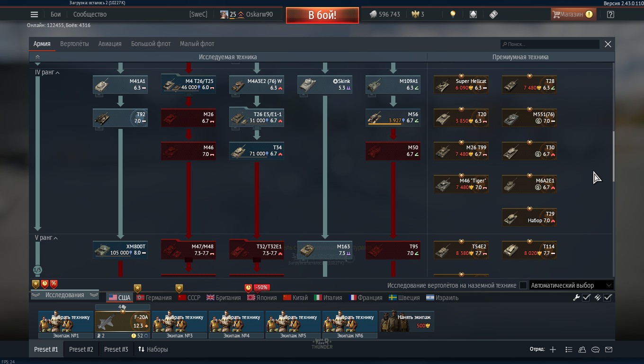Select the СССР nation tab
Screen dimensions: 644x364
pyautogui.click(x=189, y=298)
